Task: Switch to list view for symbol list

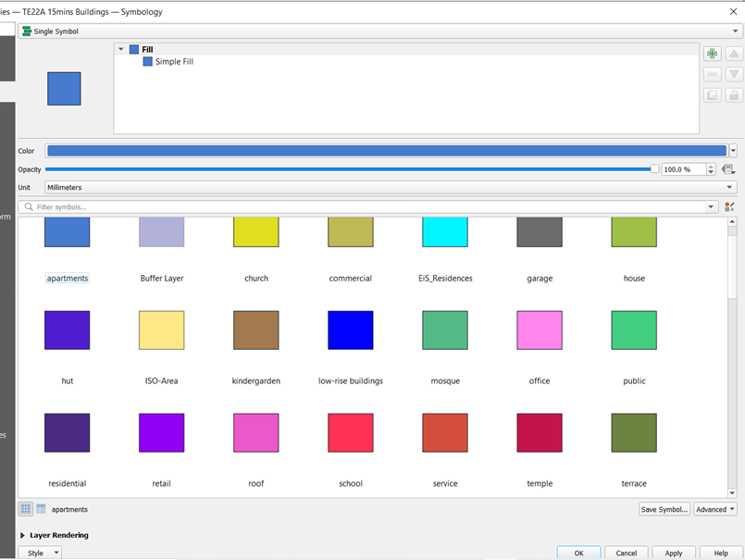Action: pyautogui.click(x=41, y=509)
